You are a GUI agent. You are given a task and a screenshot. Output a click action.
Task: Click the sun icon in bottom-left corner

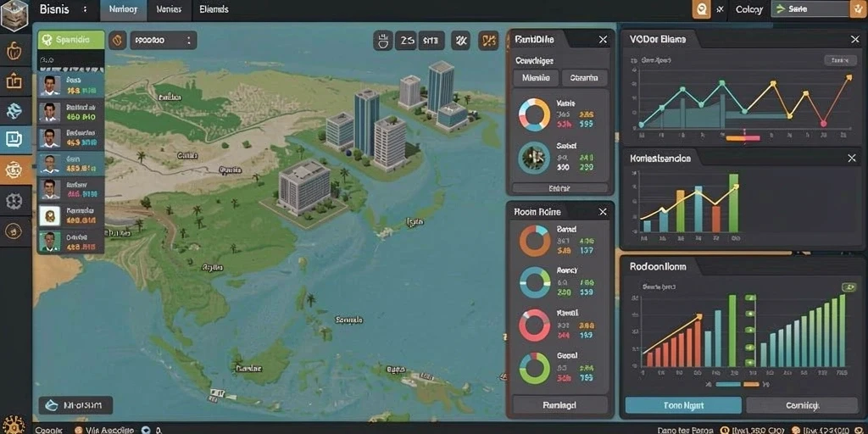pos(14,426)
